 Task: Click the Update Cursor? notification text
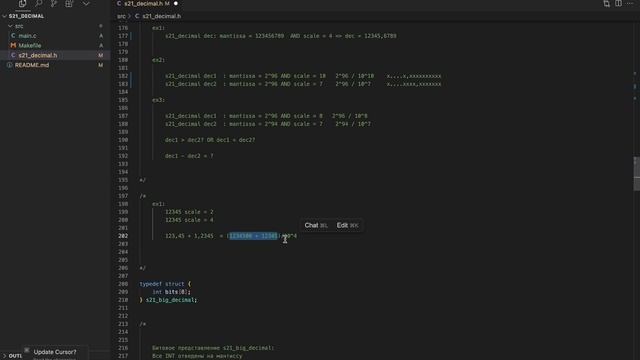[x=55, y=352]
